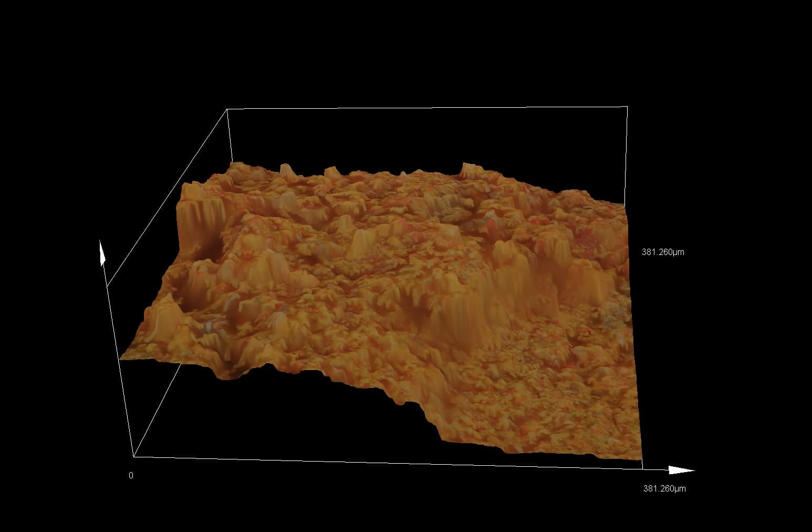The width and height of the screenshot is (812, 532).
Task: Click the vertical Z-axis arrowhead on left
Action: click(x=103, y=255)
